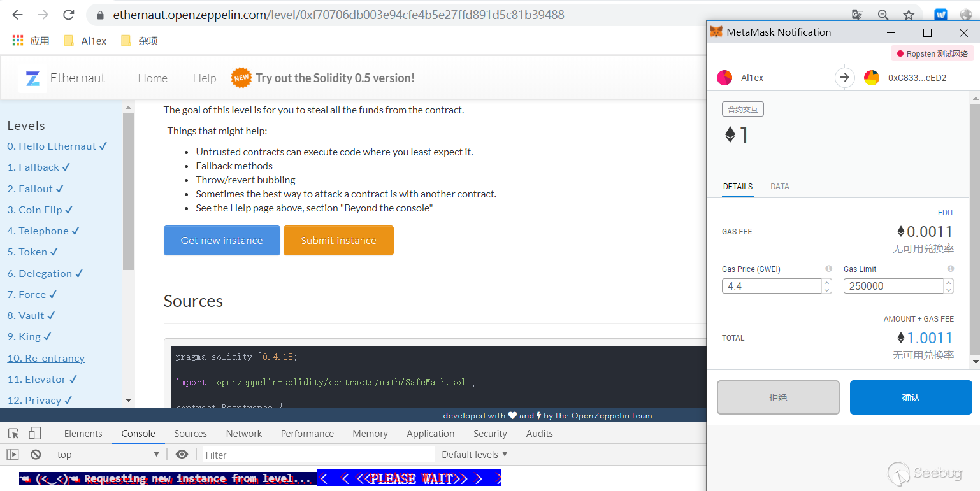The image size is (980, 491).
Task: Click the Gas Price stepper arrows
Action: pos(827,287)
